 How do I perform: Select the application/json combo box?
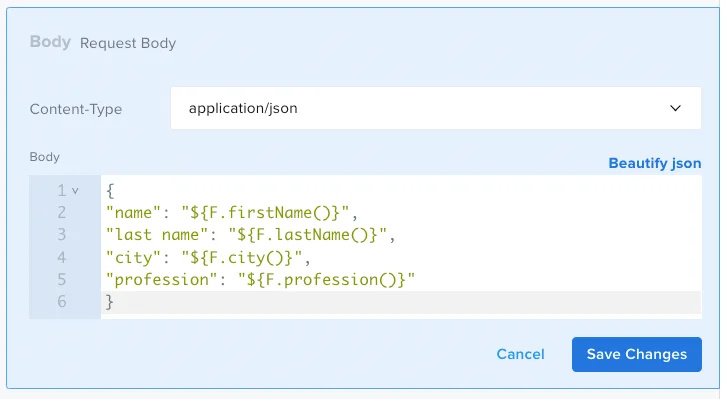tap(436, 108)
